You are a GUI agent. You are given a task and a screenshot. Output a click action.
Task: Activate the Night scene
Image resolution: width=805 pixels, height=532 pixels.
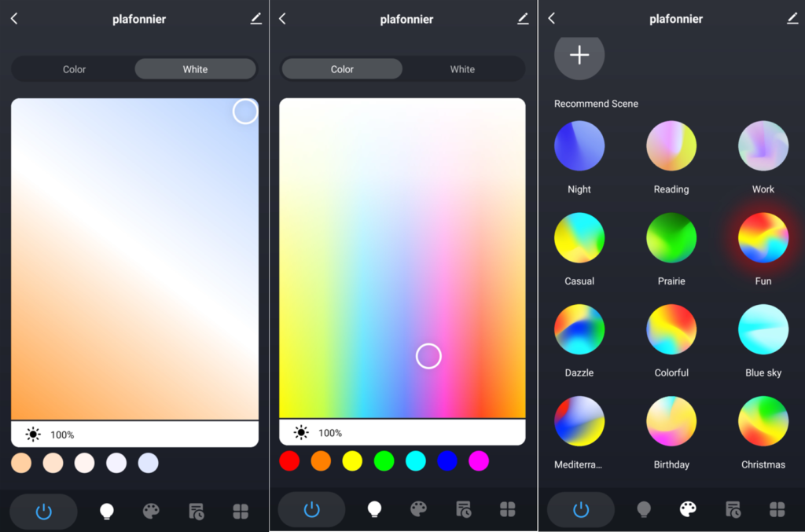579,145
